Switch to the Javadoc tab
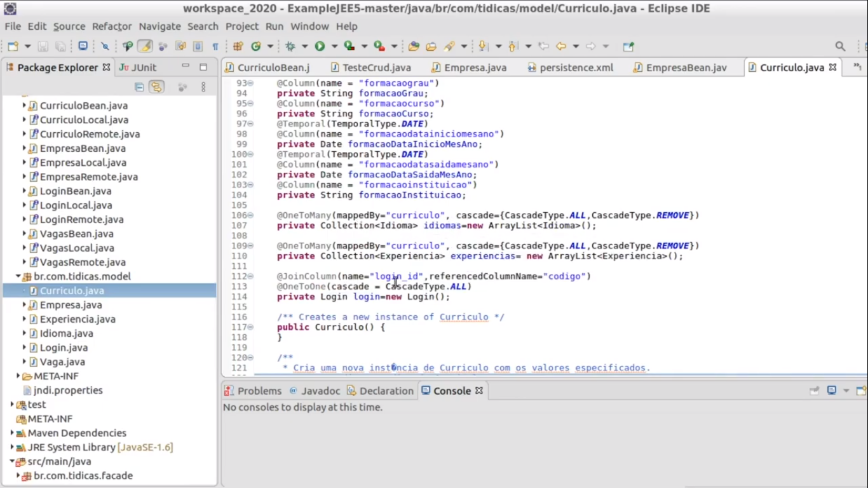This screenshot has height=488, width=868. 315,391
